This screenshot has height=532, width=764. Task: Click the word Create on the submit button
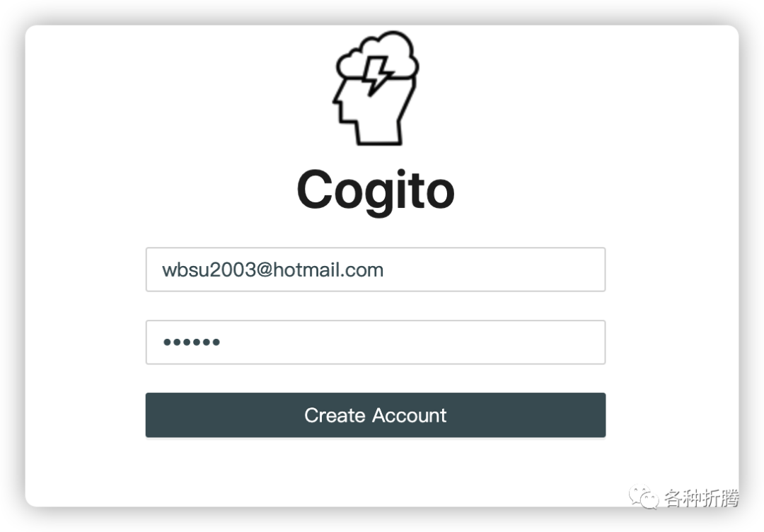click(335, 415)
